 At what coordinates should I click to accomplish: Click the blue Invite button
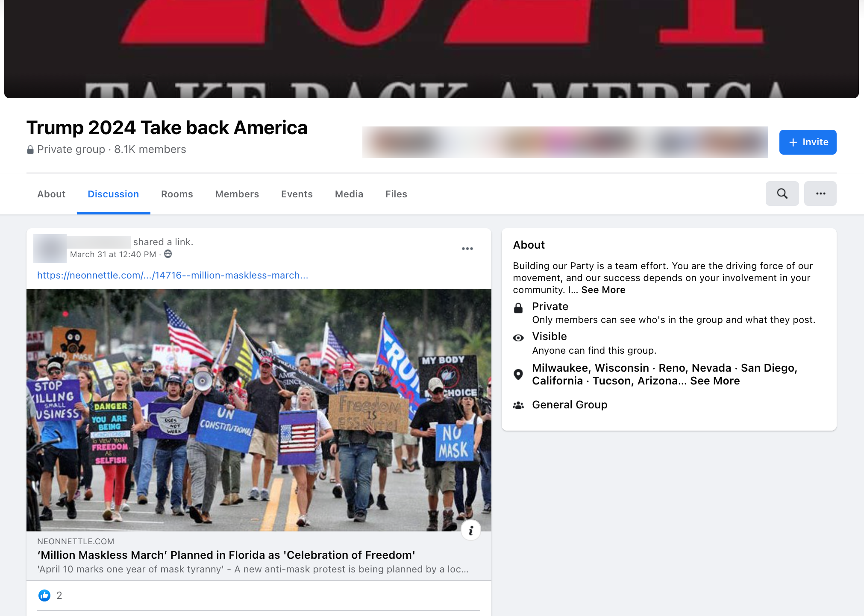[x=808, y=142]
